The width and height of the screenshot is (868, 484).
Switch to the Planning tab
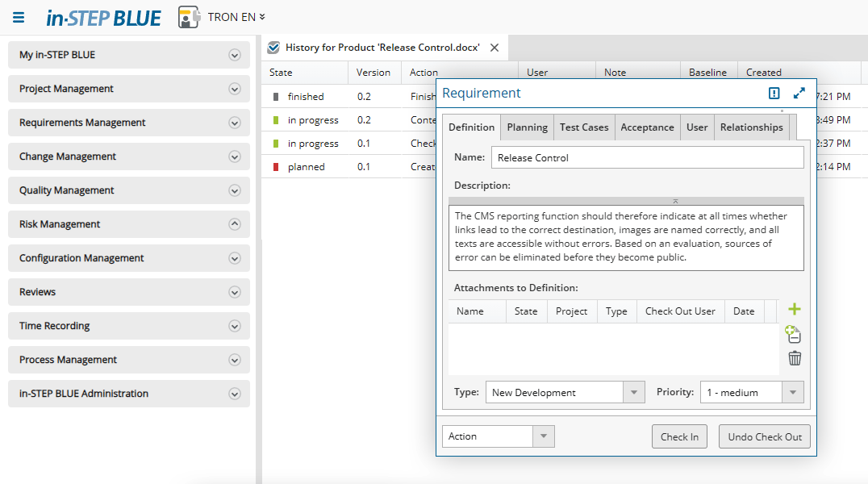(528, 127)
